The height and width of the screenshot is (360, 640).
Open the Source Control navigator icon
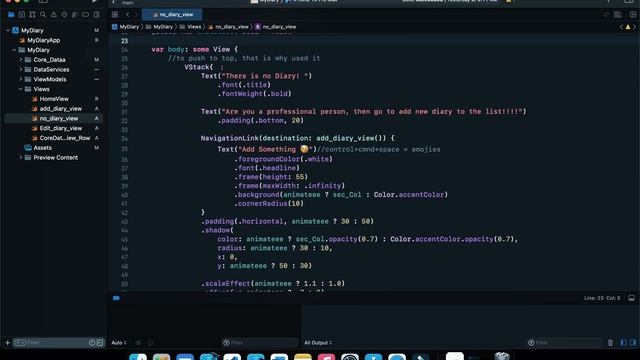pos(22,15)
